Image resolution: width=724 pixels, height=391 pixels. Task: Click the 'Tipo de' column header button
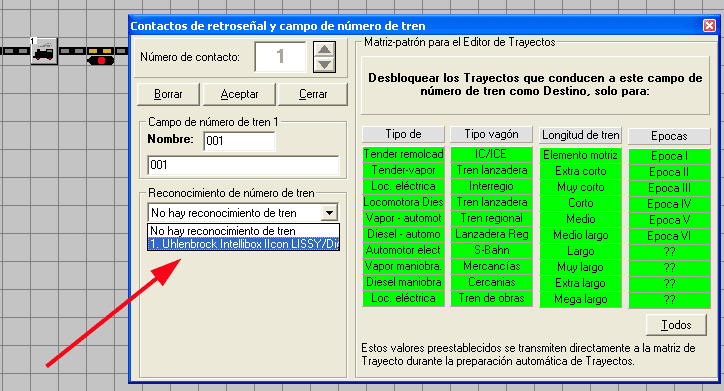pyautogui.click(x=403, y=134)
